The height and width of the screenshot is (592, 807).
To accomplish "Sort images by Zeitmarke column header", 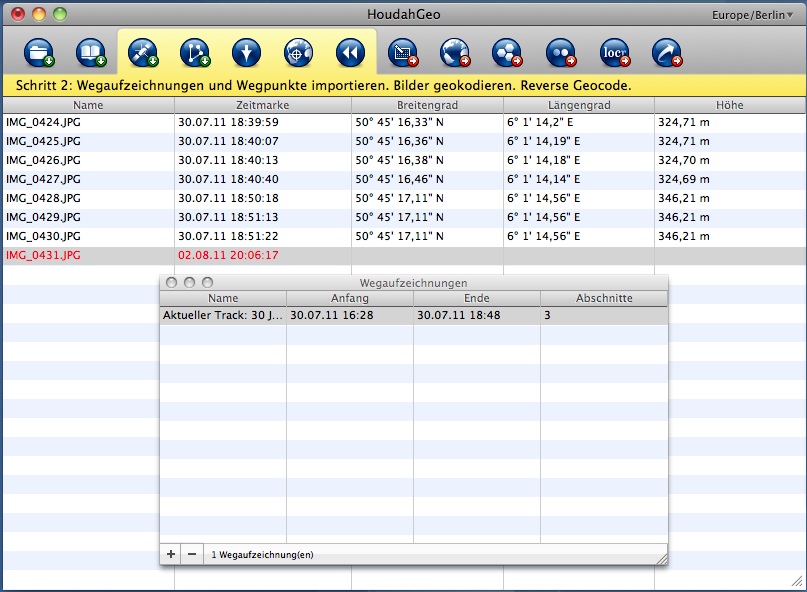I will click(262, 105).
